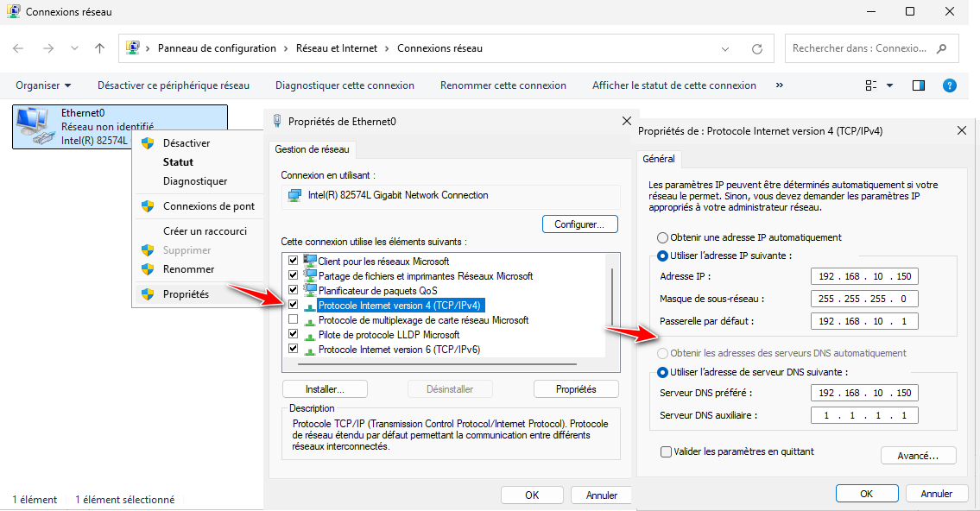Click the Installer... button

325,389
